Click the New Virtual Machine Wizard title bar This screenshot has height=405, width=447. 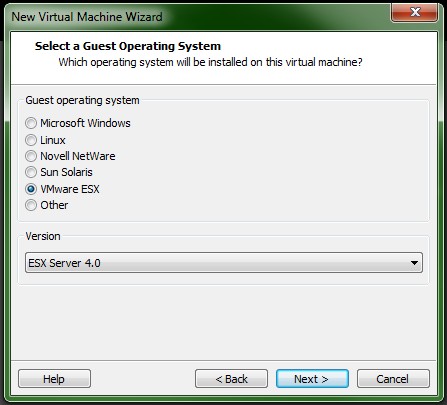[200, 17]
